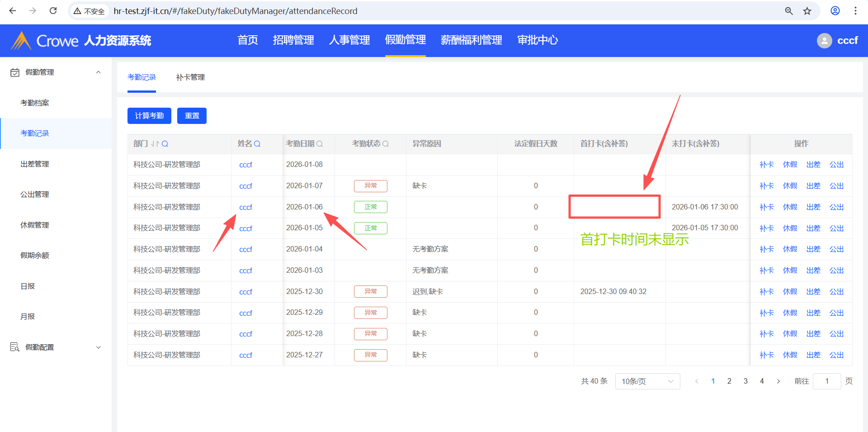Go to page 3 of the records
Viewport: 868px width, 432px height.
click(x=745, y=381)
